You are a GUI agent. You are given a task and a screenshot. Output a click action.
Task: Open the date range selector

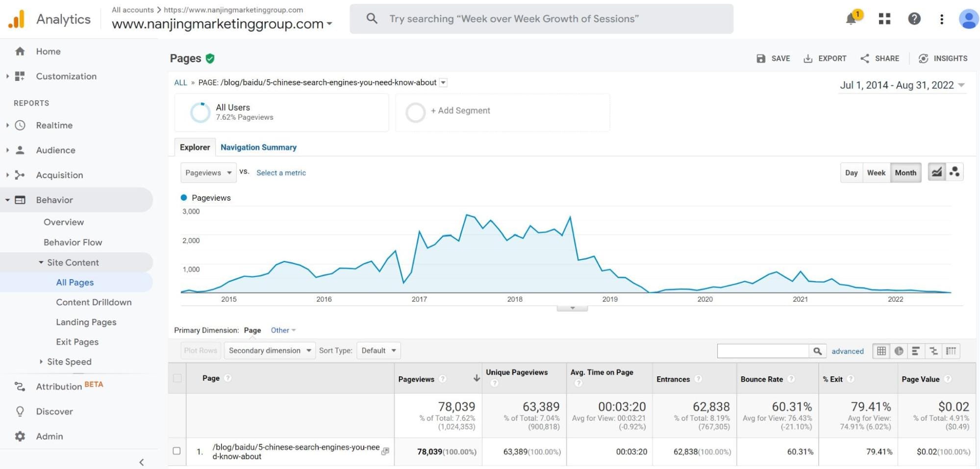pos(901,85)
